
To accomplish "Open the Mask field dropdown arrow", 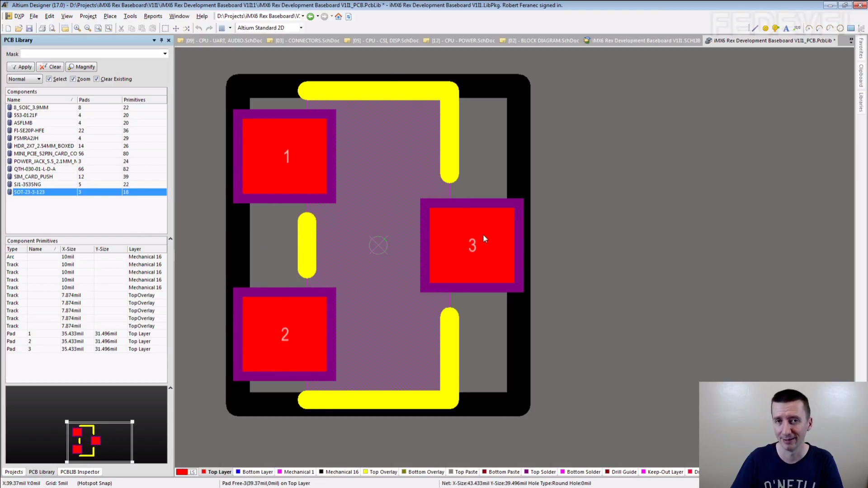I will [165, 54].
